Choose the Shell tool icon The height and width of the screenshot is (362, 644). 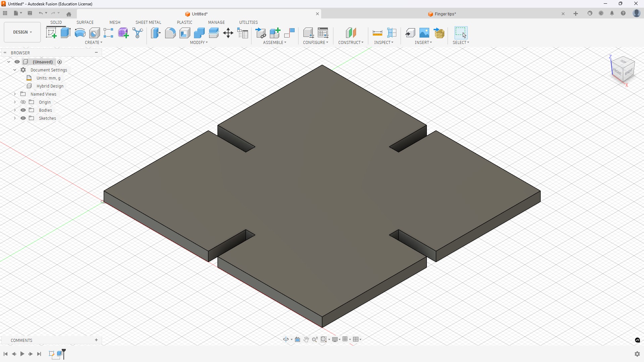coord(185,33)
